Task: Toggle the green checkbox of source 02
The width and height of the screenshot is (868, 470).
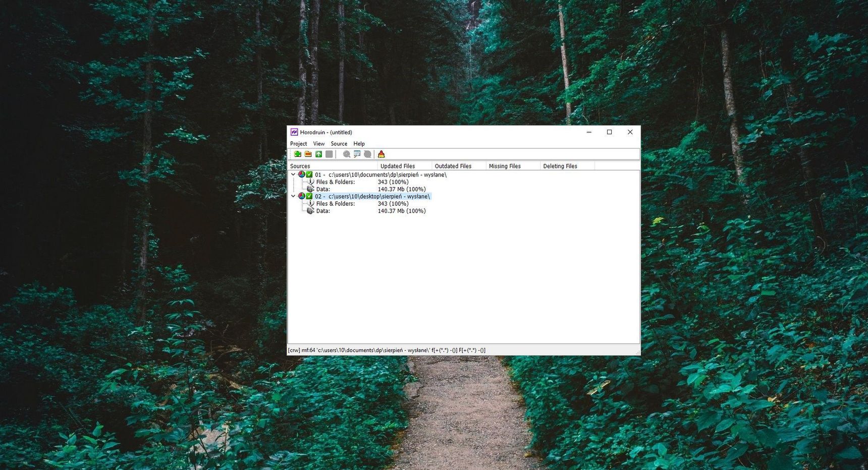Action: 309,196
